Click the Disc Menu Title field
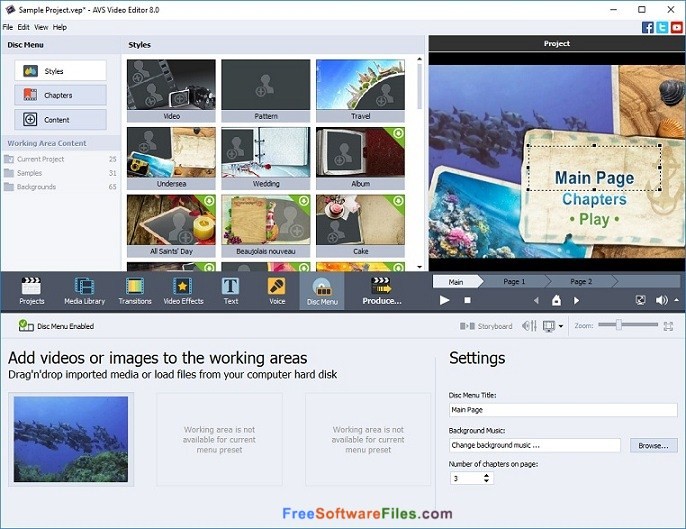This screenshot has height=529, width=686. point(563,410)
